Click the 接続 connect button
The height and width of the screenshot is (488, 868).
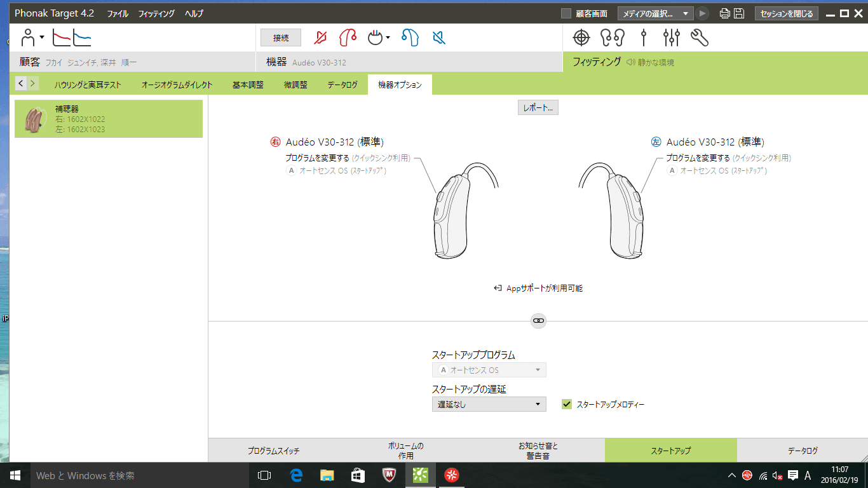[281, 38]
